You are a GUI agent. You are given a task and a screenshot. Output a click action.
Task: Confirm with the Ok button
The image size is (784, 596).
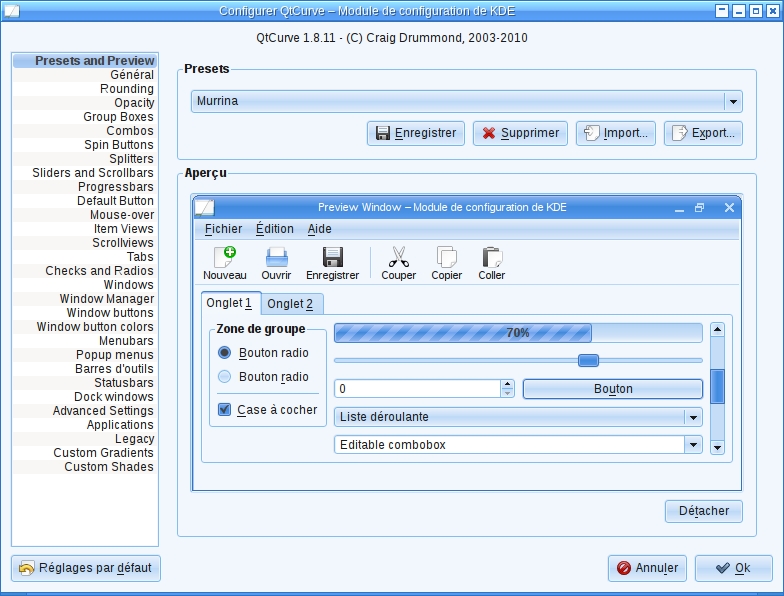(x=734, y=568)
